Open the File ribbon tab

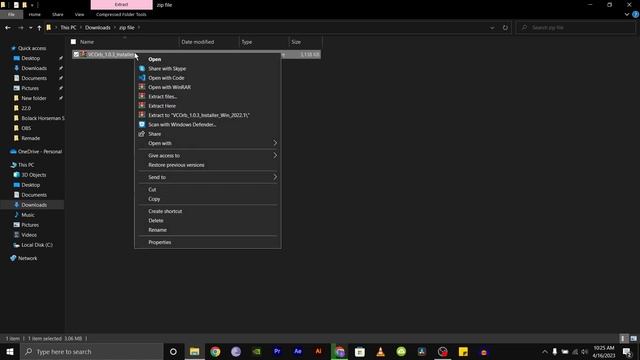(x=11, y=14)
